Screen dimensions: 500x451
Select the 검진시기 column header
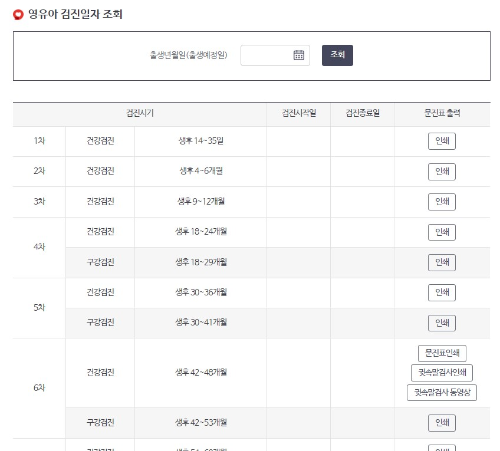(x=140, y=113)
